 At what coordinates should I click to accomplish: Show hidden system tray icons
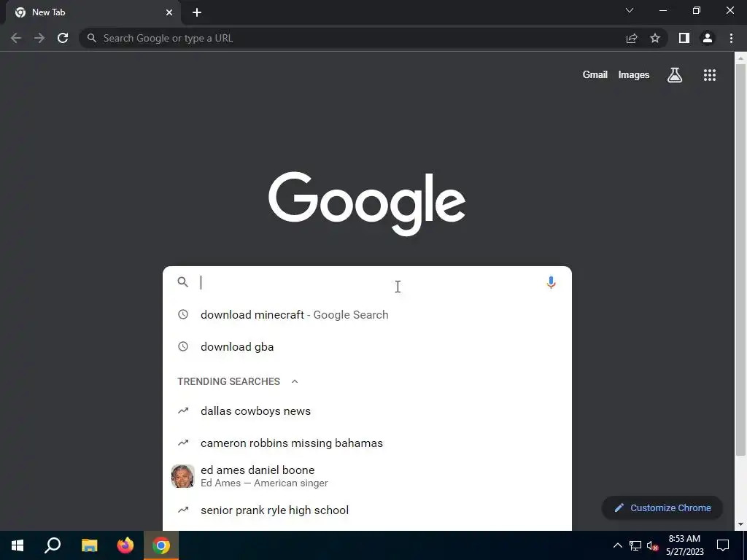pos(617,545)
